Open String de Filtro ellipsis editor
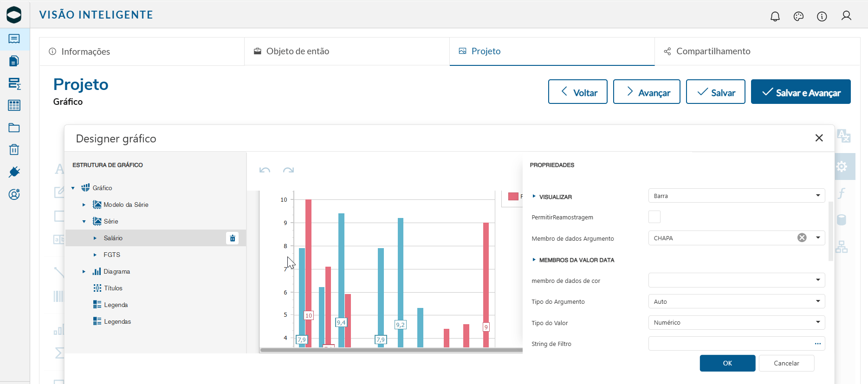868x384 pixels. click(x=817, y=344)
